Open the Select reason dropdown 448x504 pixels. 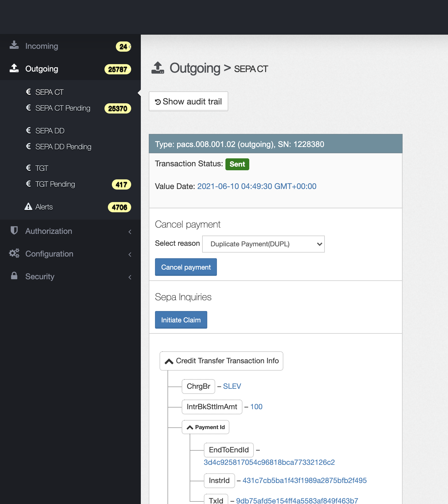[x=263, y=244]
